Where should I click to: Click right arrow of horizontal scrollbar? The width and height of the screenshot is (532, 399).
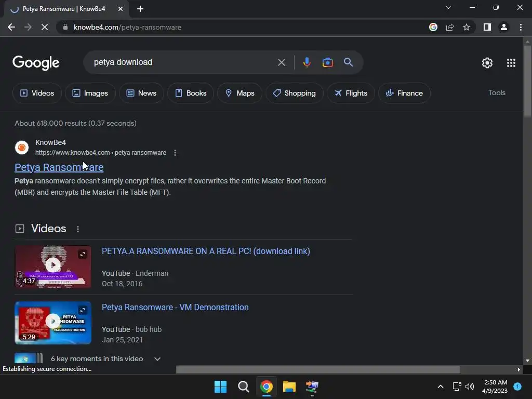(518, 369)
